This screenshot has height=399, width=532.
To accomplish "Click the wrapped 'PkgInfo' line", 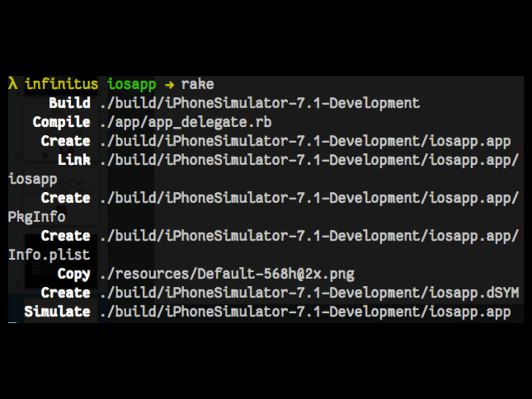I will click(x=37, y=217).
